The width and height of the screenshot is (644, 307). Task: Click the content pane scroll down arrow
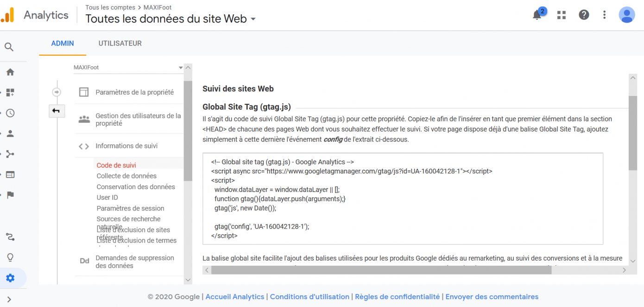click(633, 262)
